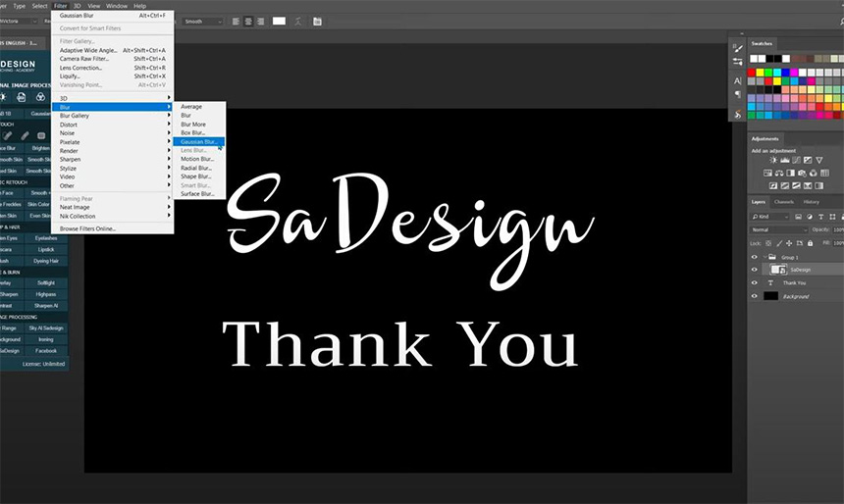Hide the Thank You text layer
Viewport: 844px width, 504px height.
tap(754, 283)
